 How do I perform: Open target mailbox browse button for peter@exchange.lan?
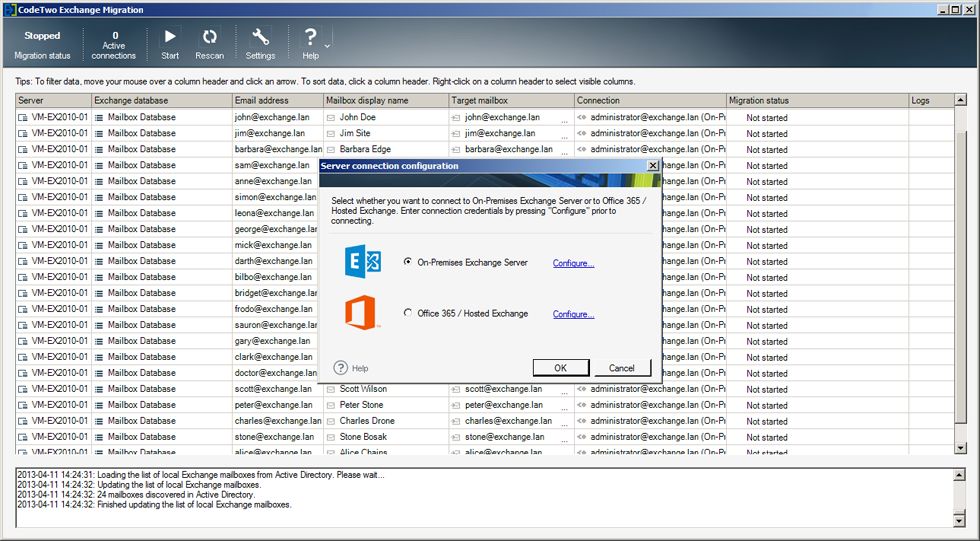pyautogui.click(x=564, y=407)
